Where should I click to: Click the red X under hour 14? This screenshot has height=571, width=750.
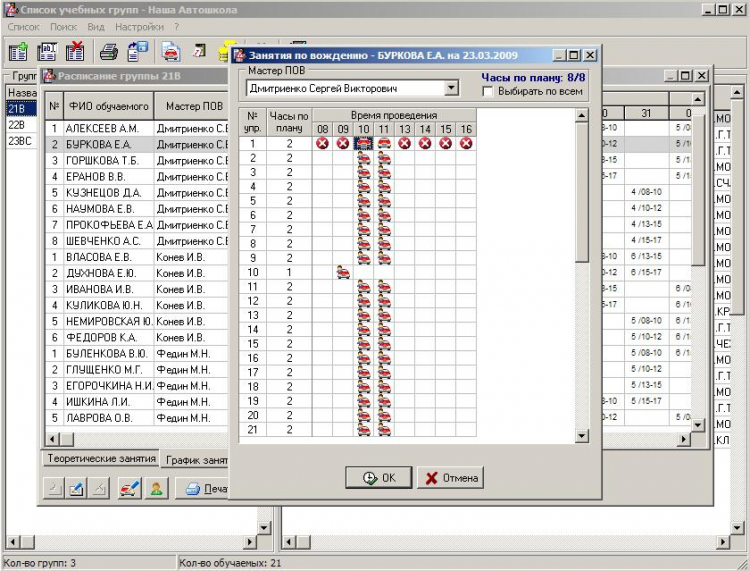click(x=425, y=143)
